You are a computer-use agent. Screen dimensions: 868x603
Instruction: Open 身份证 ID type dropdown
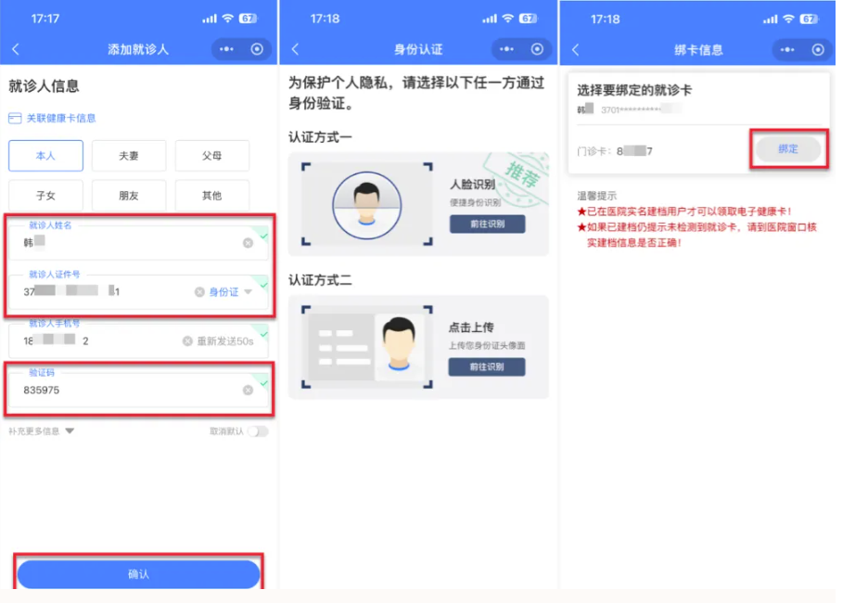[229, 292]
